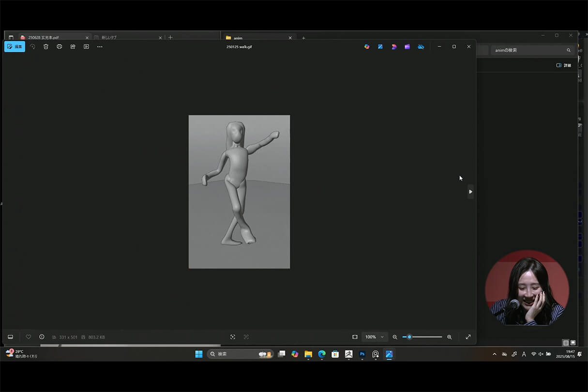The width and height of the screenshot is (588, 392).
Task: Toggle the filmstrip view at bottom left
Action: 11,337
